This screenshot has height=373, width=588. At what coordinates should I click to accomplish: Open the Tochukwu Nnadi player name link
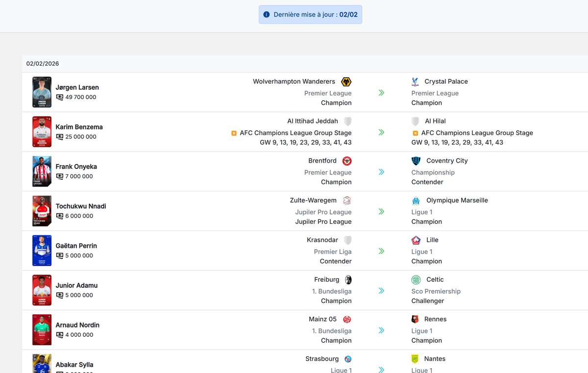click(x=81, y=207)
